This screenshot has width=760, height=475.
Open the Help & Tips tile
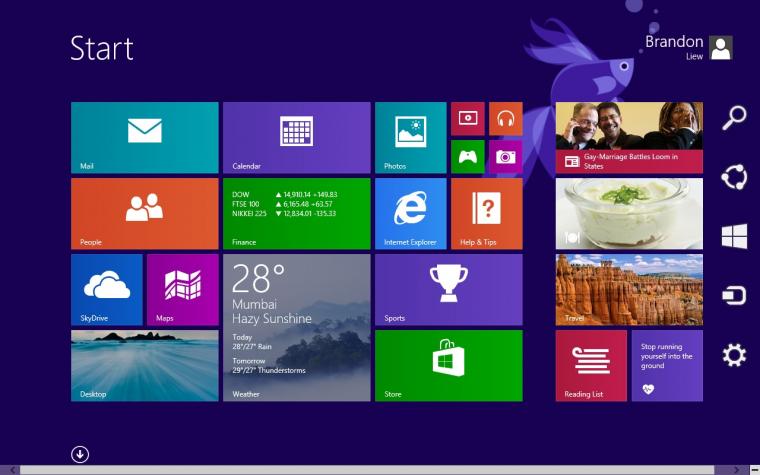pos(487,213)
